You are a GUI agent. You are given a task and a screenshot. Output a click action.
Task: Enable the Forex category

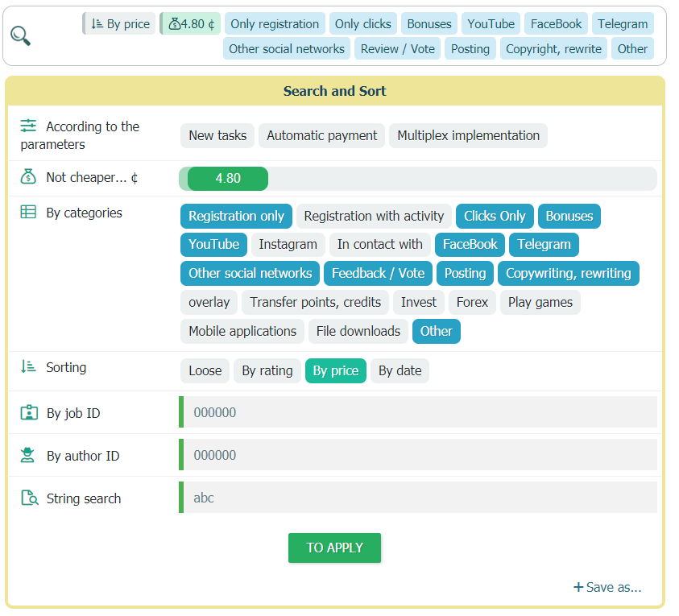tap(472, 302)
